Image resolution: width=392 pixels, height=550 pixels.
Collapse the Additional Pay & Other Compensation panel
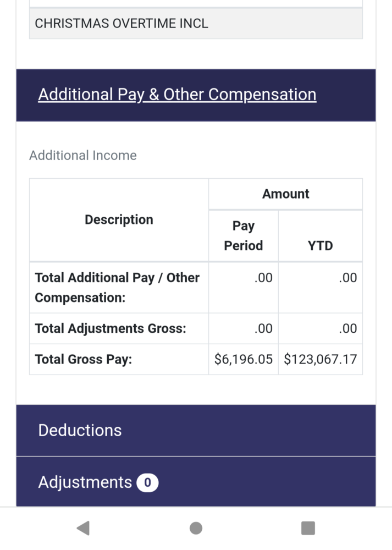click(177, 95)
